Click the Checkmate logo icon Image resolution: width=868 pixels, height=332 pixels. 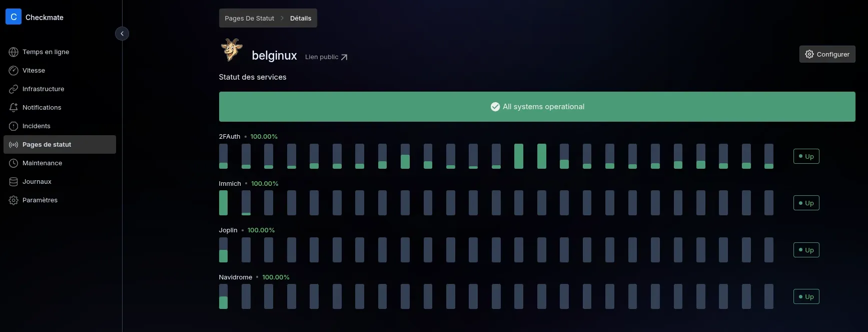pyautogui.click(x=14, y=17)
